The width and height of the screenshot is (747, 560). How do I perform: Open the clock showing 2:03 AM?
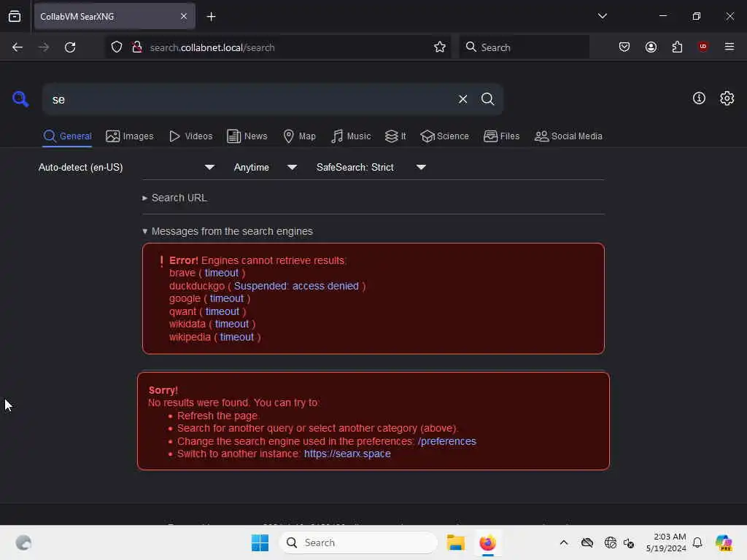click(x=665, y=542)
